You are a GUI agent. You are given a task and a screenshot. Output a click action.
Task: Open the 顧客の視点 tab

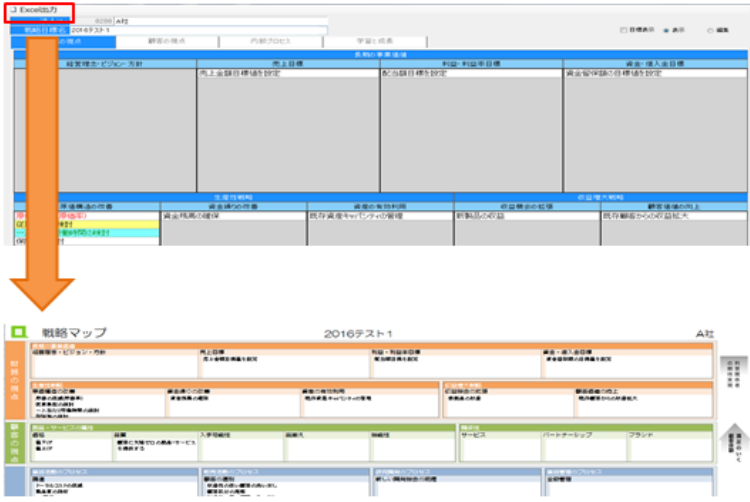[x=164, y=42]
